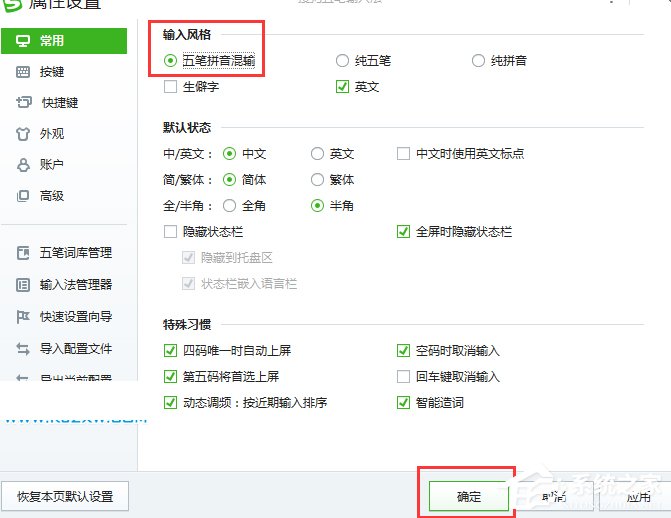
Task: Click the 输入法管理器 list icon
Action: tap(23, 285)
